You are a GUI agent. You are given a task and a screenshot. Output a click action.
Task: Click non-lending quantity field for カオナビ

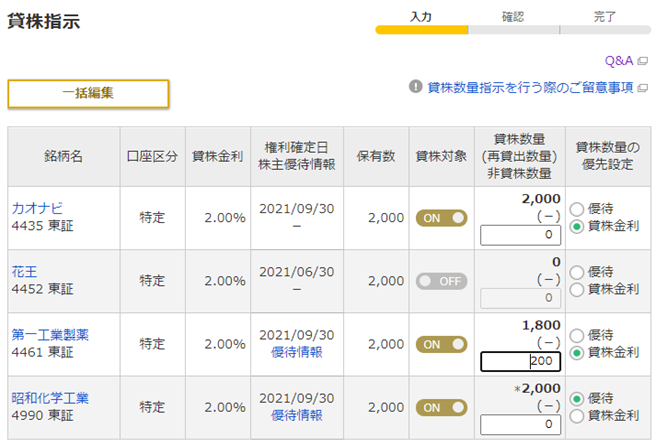pyautogui.click(x=520, y=235)
